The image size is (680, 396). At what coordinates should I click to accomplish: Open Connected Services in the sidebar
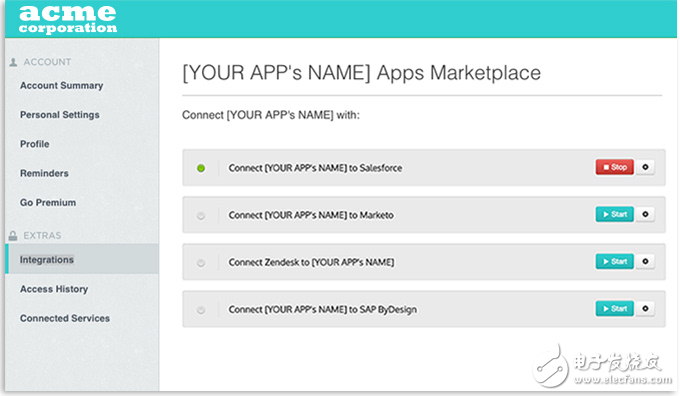coord(65,318)
